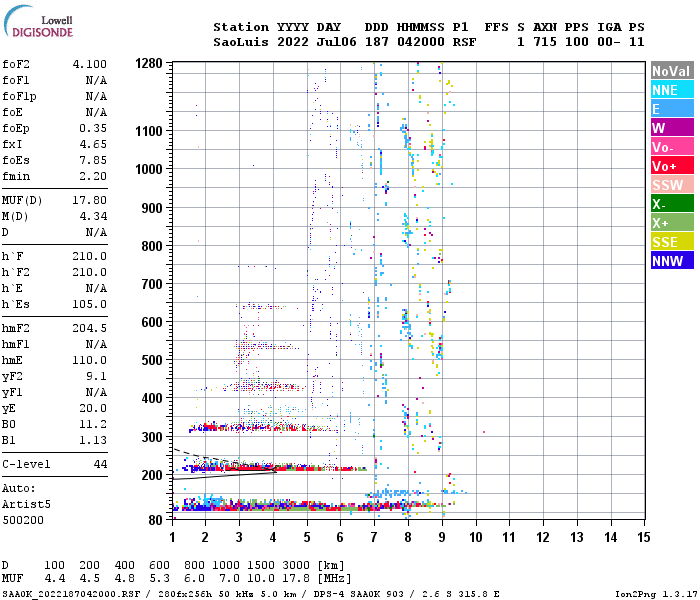700x600 pixels.
Task: Select the NoVal legend swatch
Action: point(672,71)
